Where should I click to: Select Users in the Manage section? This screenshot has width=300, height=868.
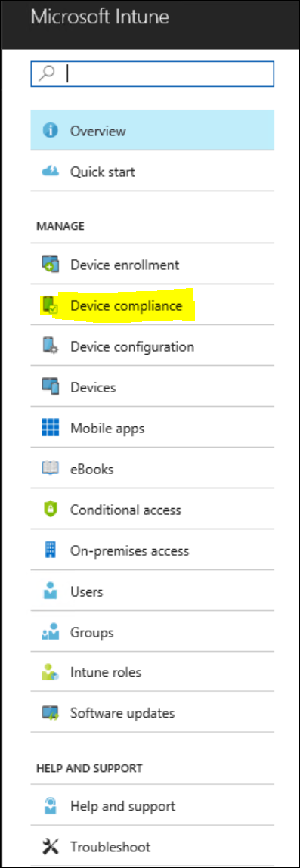tap(152, 591)
